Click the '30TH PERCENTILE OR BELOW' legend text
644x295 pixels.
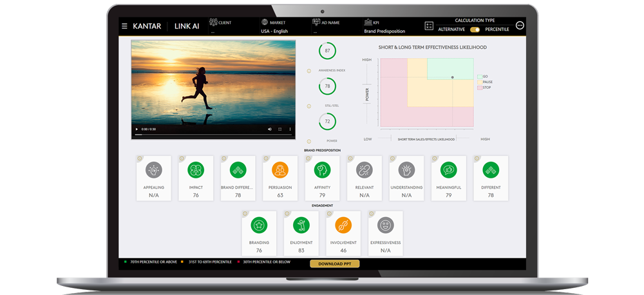pos(267,262)
